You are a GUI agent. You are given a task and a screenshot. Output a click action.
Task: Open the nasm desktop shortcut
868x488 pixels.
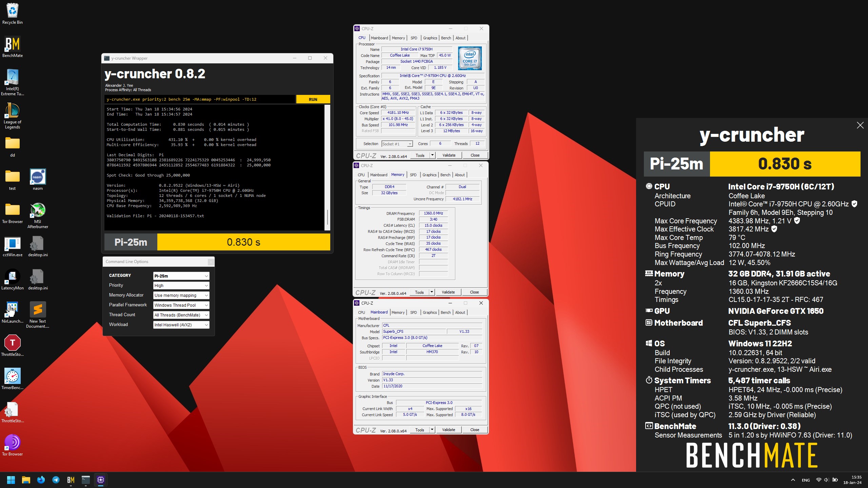(x=38, y=180)
